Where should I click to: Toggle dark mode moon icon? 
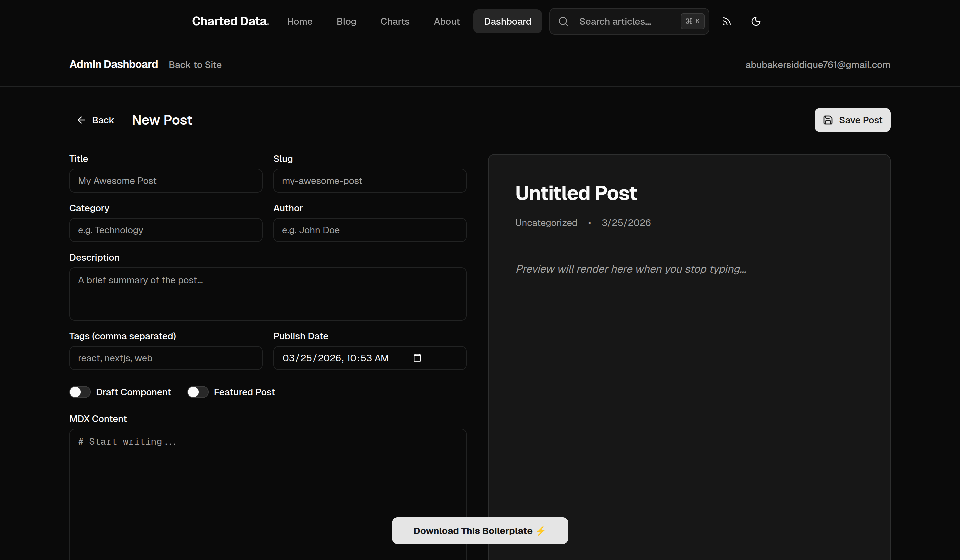pyautogui.click(x=755, y=21)
